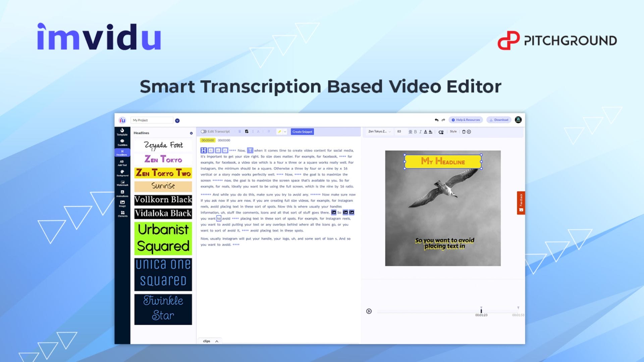Open the Subtitles sidebar panel
Screen dimensions: 644x362
122,142
